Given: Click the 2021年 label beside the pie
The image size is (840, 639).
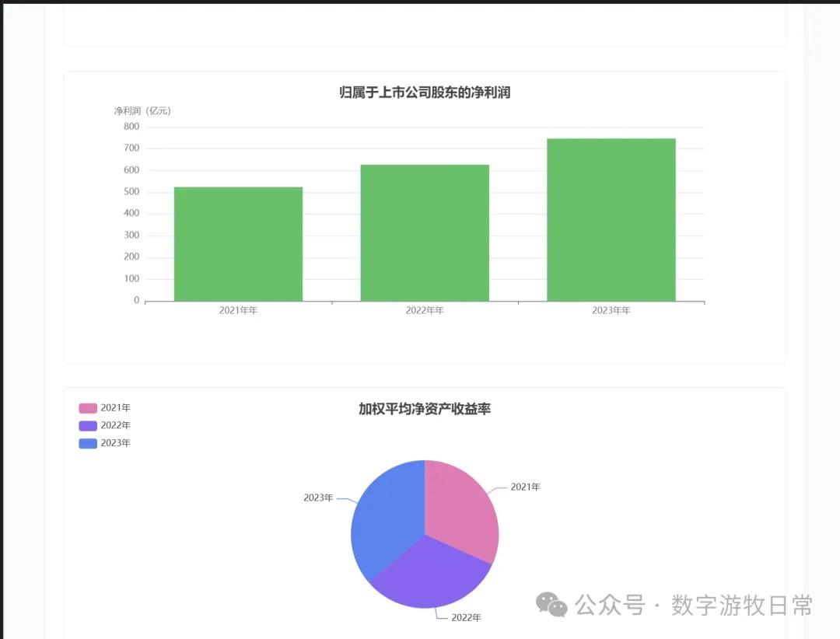Looking at the screenshot, I should point(525,487).
